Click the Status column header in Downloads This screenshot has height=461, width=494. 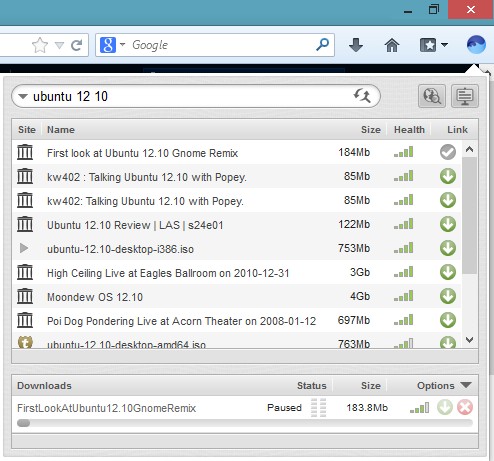coord(312,386)
